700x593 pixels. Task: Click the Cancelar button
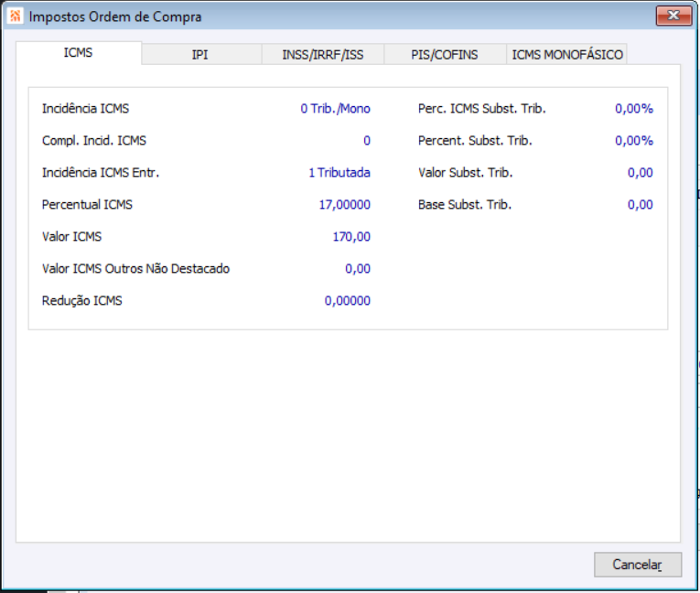pos(638,565)
